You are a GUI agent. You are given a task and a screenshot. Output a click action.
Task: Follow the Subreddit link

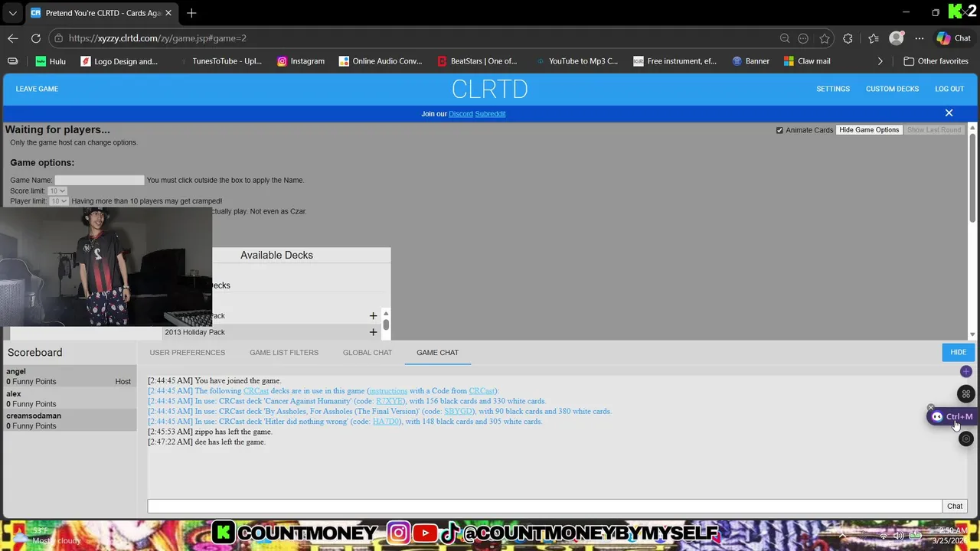[490, 114]
